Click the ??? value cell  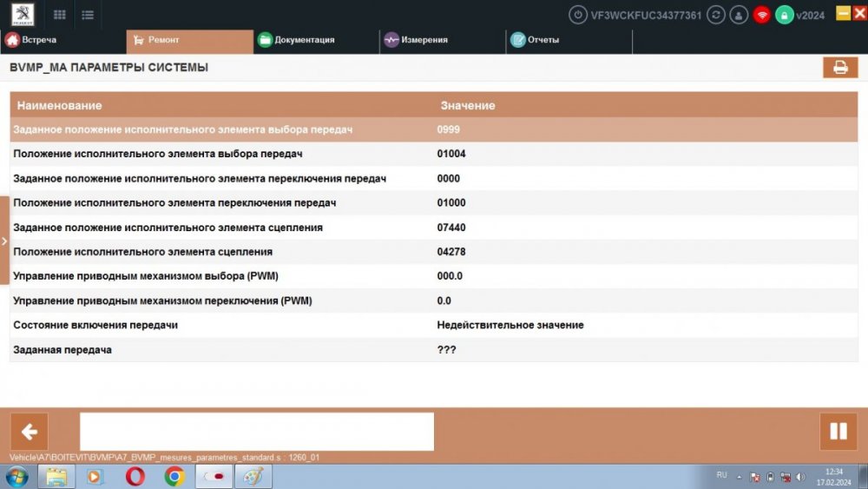(446, 350)
